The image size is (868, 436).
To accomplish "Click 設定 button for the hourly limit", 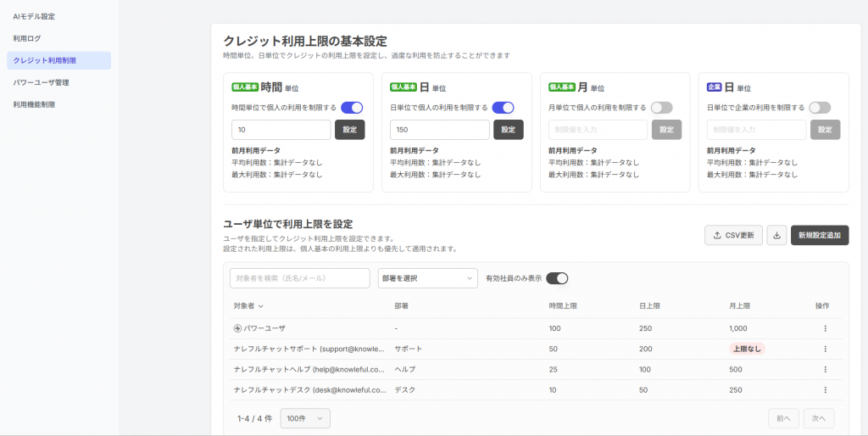I will 350,130.
